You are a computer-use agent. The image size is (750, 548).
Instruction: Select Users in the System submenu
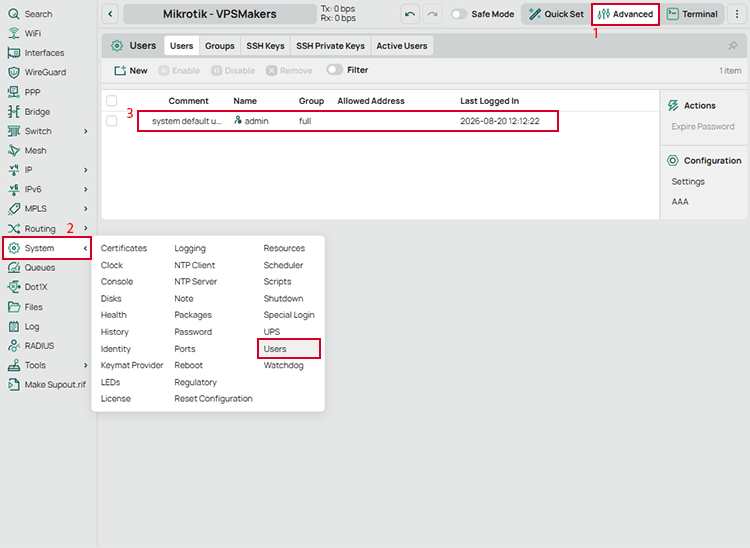point(289,349)
